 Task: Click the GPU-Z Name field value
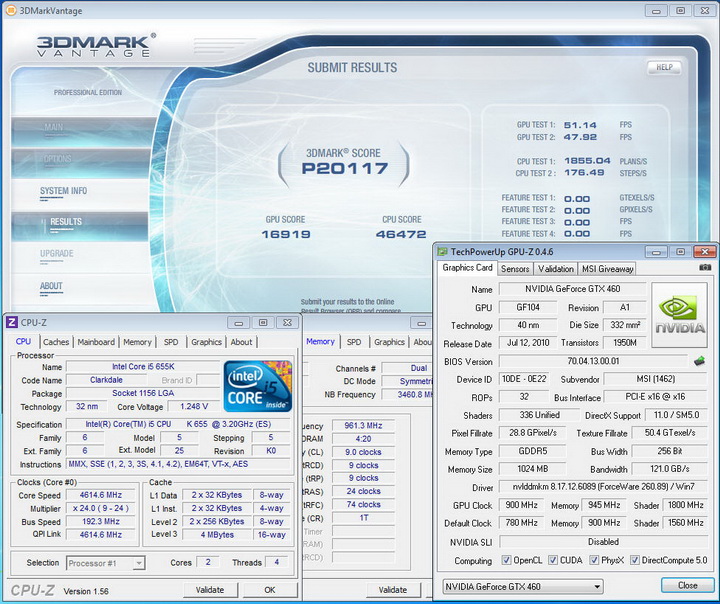tap(573, 289)
